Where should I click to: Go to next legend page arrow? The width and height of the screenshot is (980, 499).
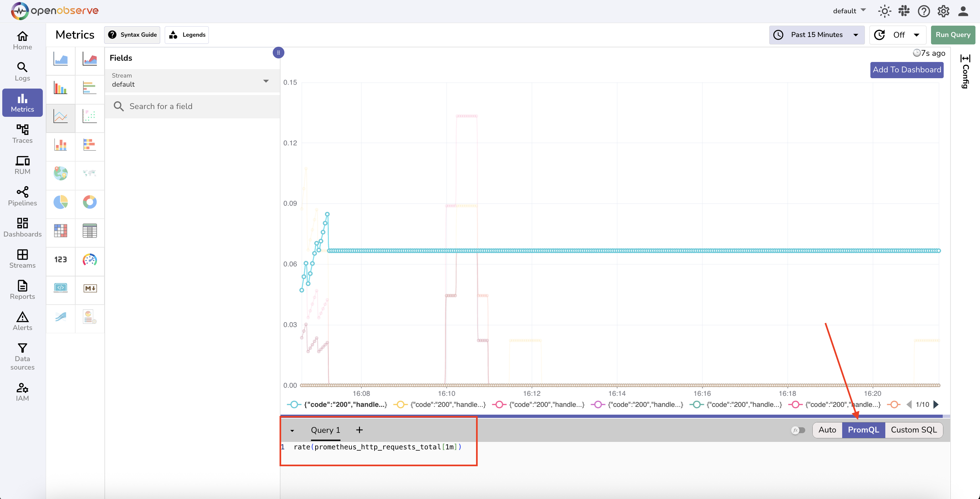[x=936, y=404]
